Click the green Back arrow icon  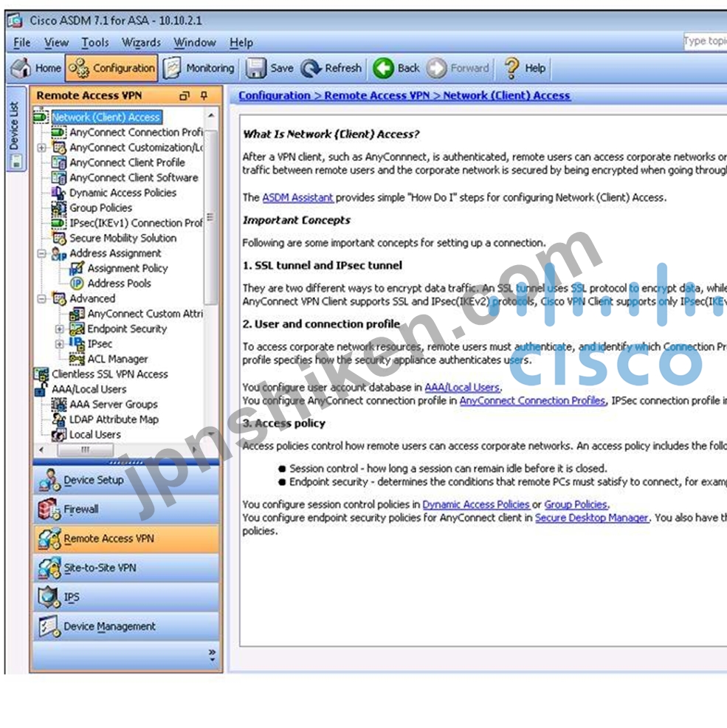[x=384, y=68]
